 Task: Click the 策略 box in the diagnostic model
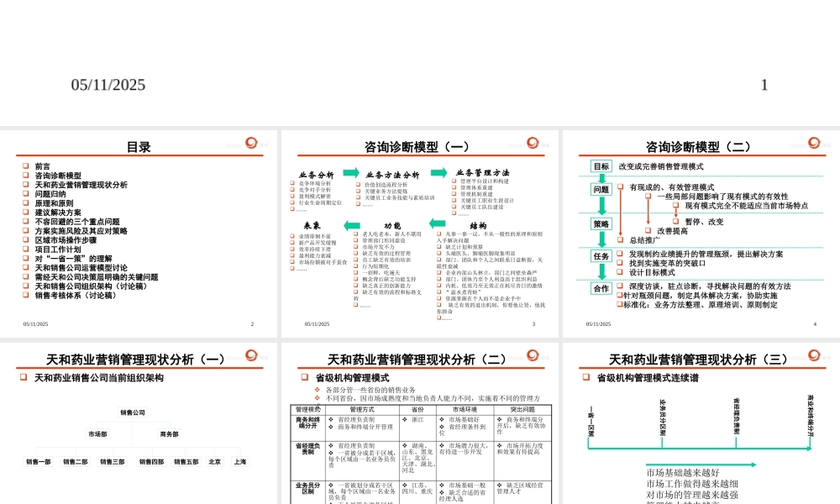pos(601,224)
